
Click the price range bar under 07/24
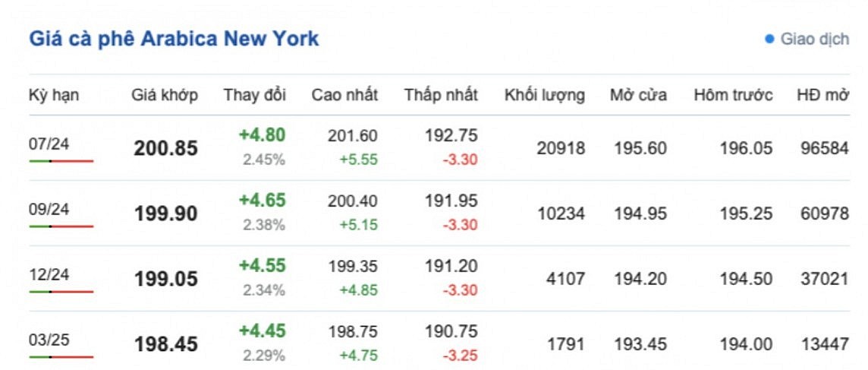61,161
